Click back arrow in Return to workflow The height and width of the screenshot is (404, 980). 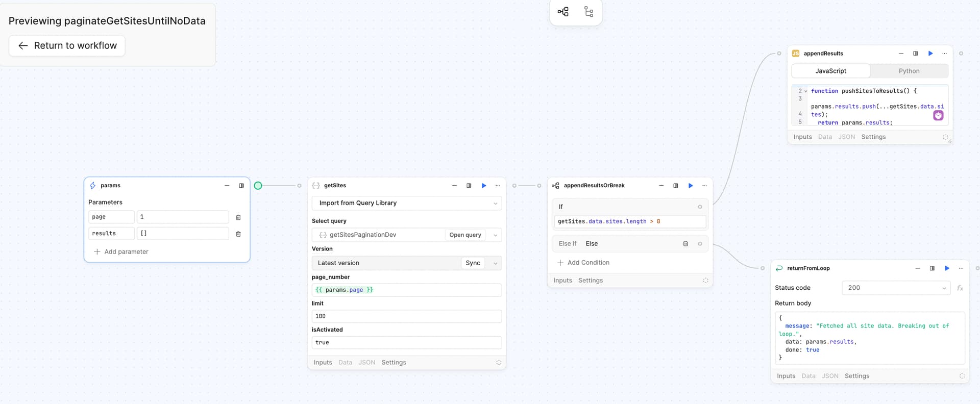click(23, 45)
